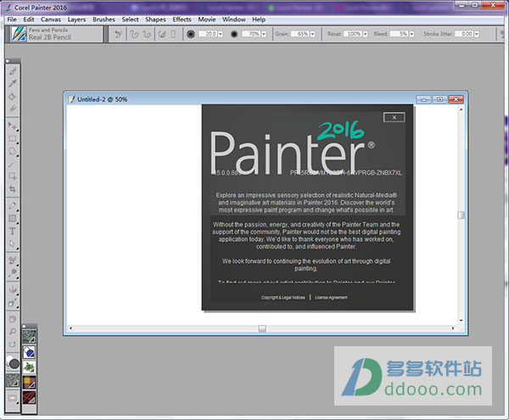
Task: Select the Magic Wand tool
Action: point(13,165)
